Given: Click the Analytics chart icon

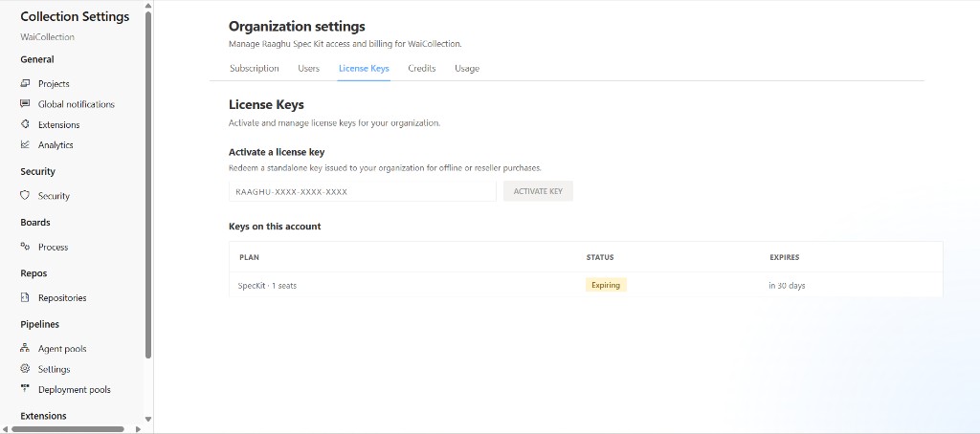Looking at the screenshot, I should point(25,144).
